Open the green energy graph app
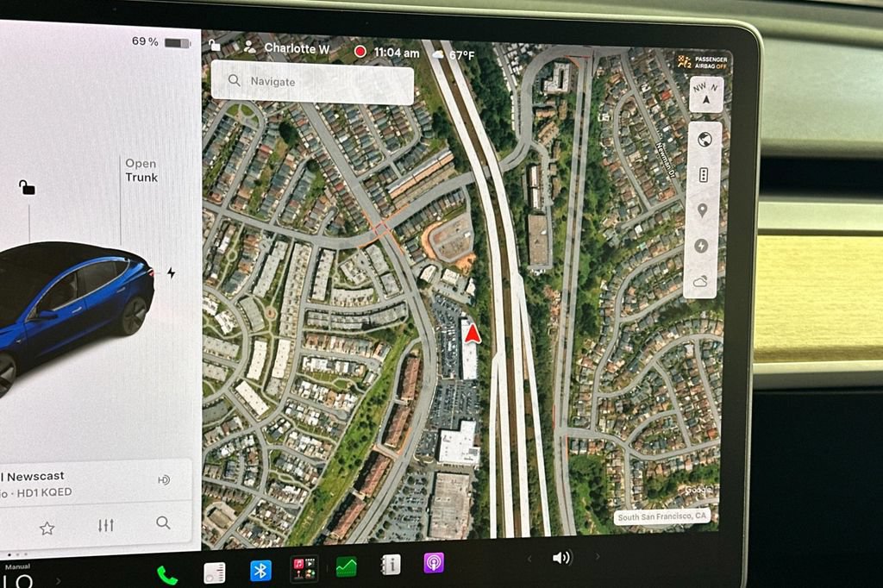The width and height of the screenshot is (883, 588). [x=347, y=566]
